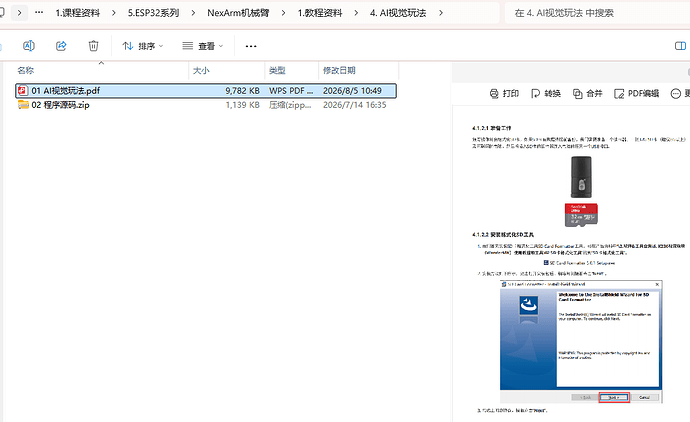Click the SD card reader image in preview
The height and width of the screenshot is (422, 690).
pyautogui.click(x=581, y=177)
